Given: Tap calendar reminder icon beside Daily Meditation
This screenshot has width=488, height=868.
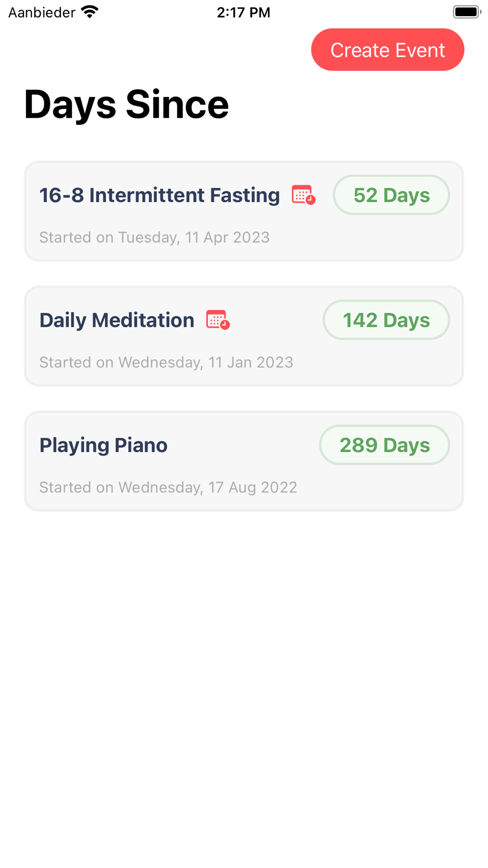Looking at the screenshot, I should coord(218,320).
